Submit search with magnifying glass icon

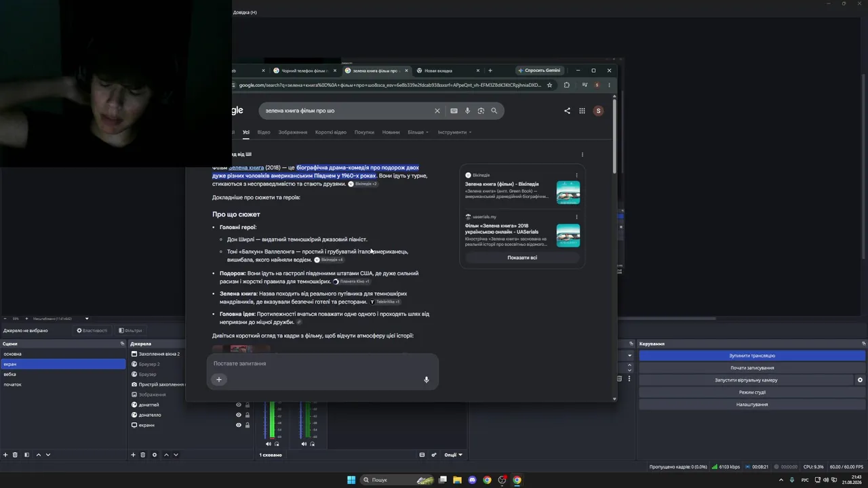click(x=494, y=110)
